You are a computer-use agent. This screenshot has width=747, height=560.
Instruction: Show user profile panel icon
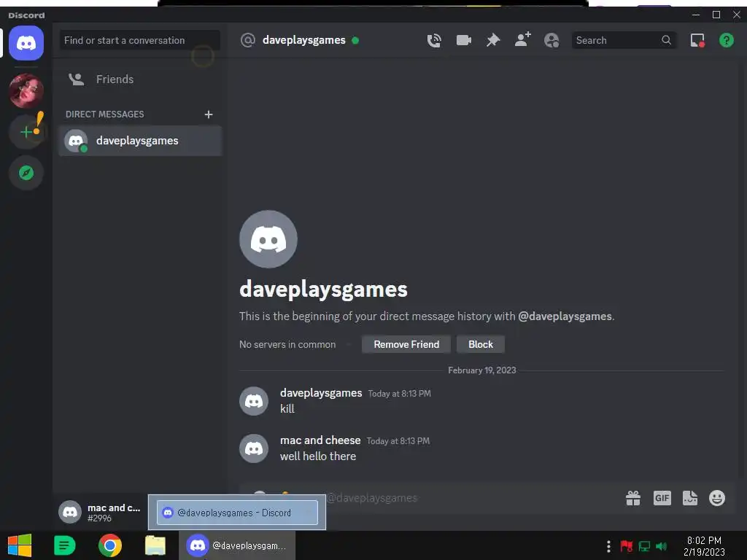coord(551,41)
